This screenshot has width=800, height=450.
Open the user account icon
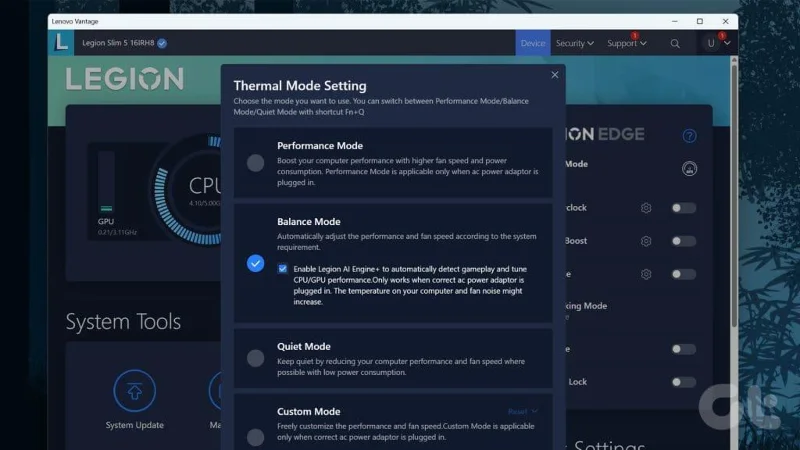click(x=711, y=43)
